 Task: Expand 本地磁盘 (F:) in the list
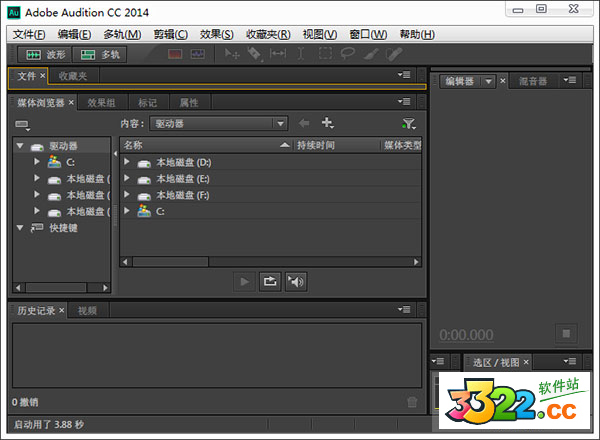click(127, 194)
